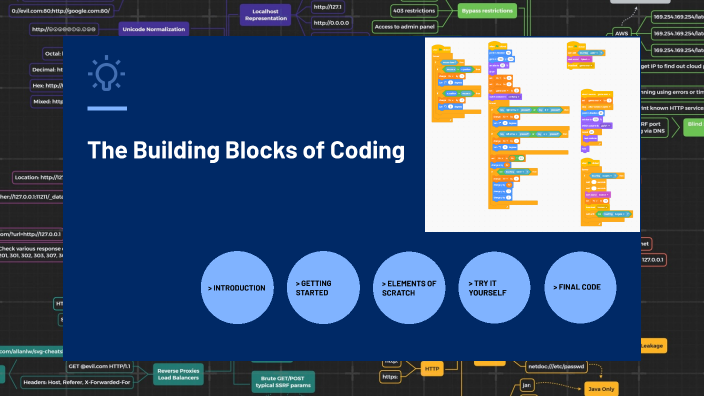Click the 'Brute GET/POST typical SSRF params' node
The image size is (704, 396).
coord(283,382)
